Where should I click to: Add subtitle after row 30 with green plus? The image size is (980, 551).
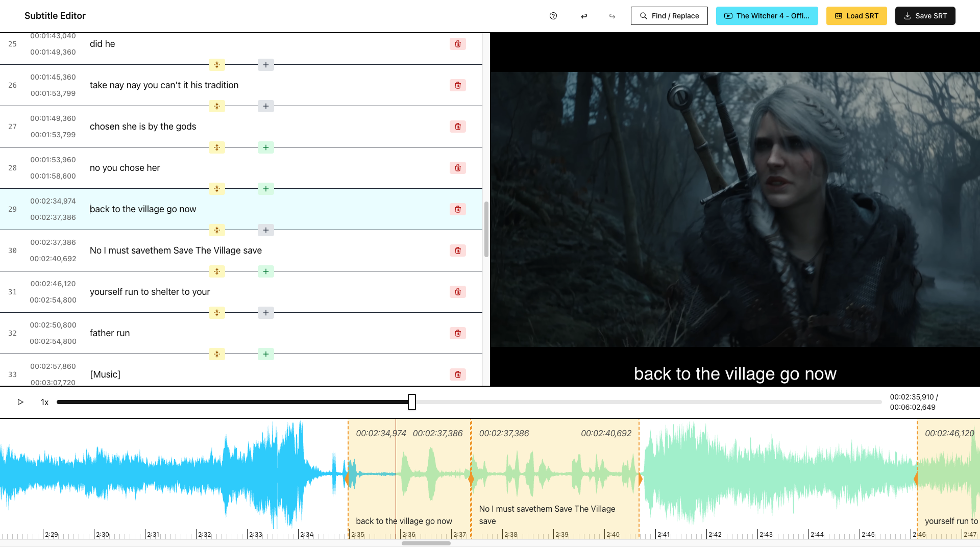tap(266, 271)
